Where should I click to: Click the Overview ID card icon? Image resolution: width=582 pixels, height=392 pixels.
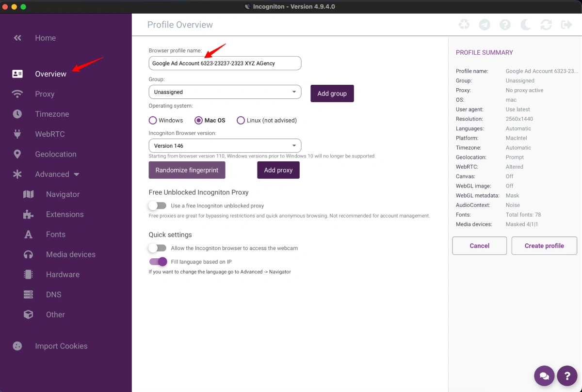point(17,74)
